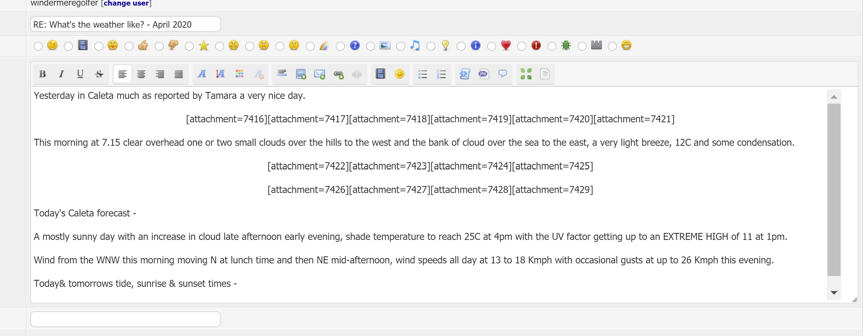Click the line 'Today& tomorrows tide, sunrise & sunset times -'

pyautogui.click(x=135, y=284)
